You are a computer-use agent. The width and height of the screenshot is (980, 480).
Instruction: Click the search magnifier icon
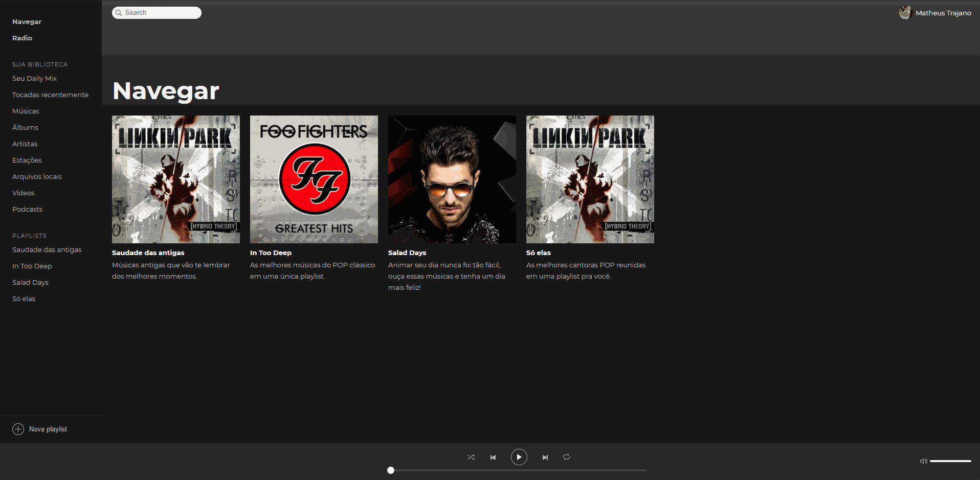[x=119, y=13]
